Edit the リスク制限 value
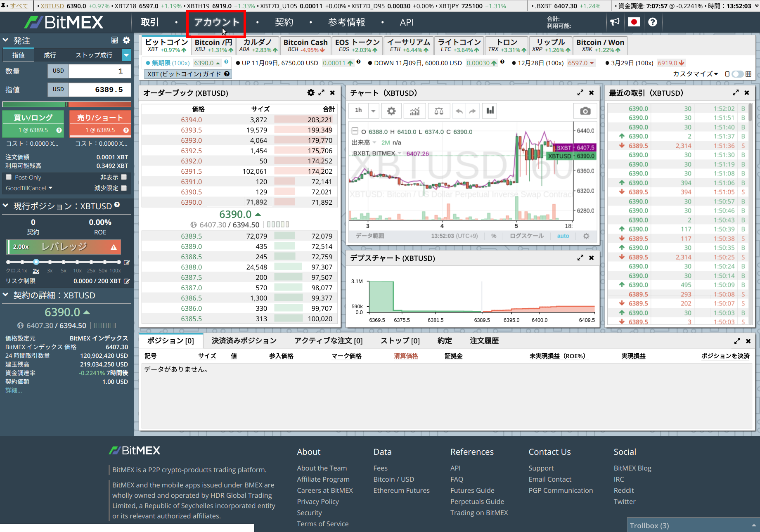 pyautogui.click(x=127, y=281)
